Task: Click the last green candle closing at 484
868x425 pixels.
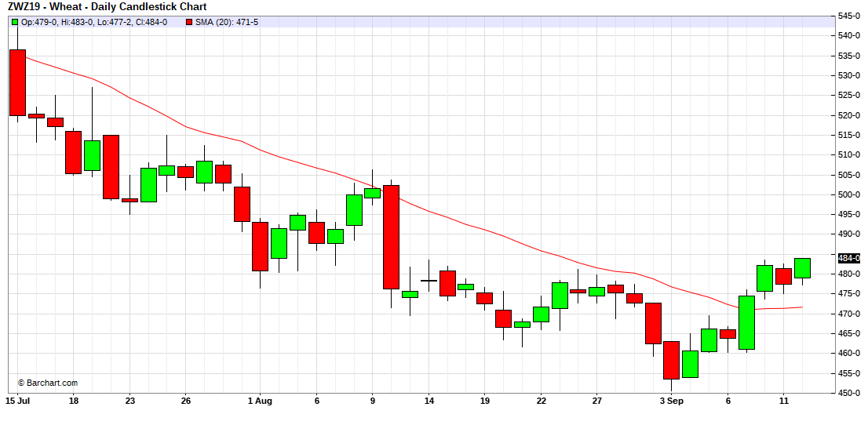Action: tap(803, 268)
